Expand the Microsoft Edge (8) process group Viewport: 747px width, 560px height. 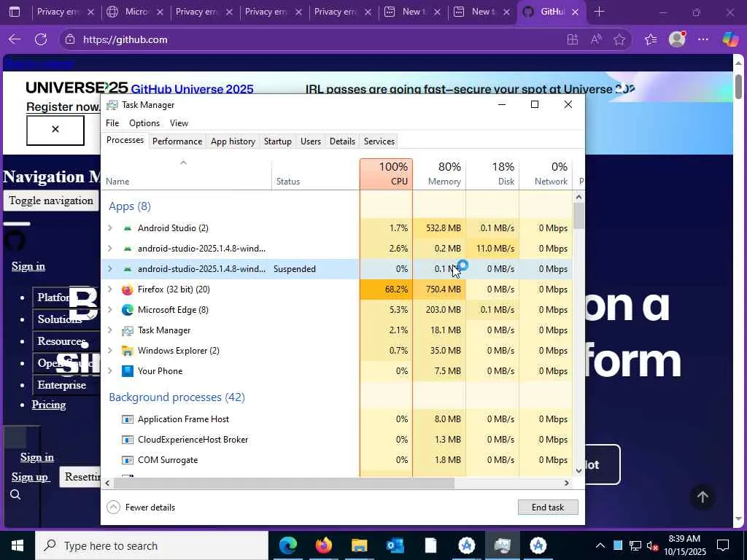coord(110,310)
